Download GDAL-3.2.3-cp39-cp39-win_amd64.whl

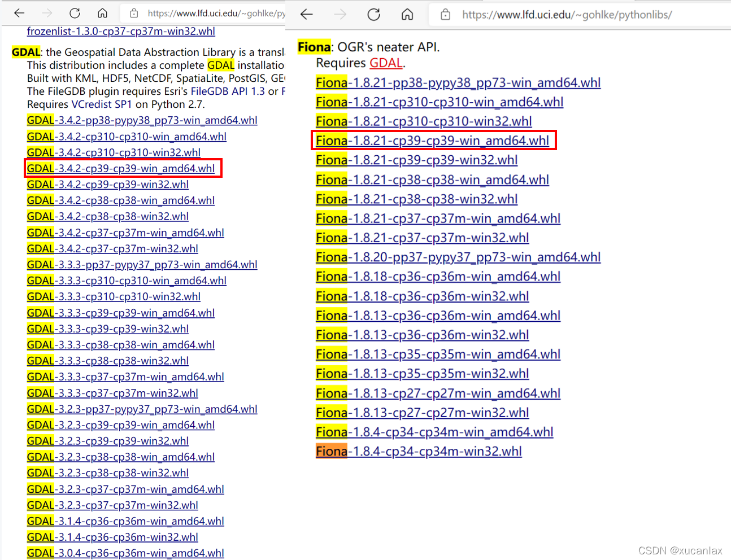pos(121,425)
